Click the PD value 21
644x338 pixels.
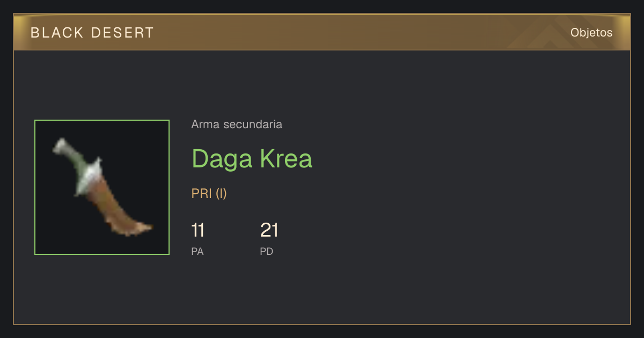pos(269,231)
